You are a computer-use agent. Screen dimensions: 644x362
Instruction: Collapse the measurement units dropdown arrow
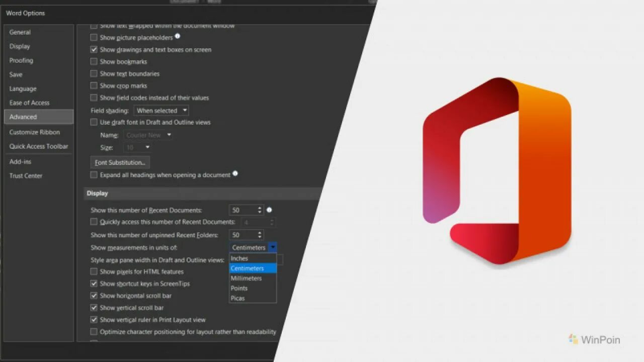coord(272,247)
